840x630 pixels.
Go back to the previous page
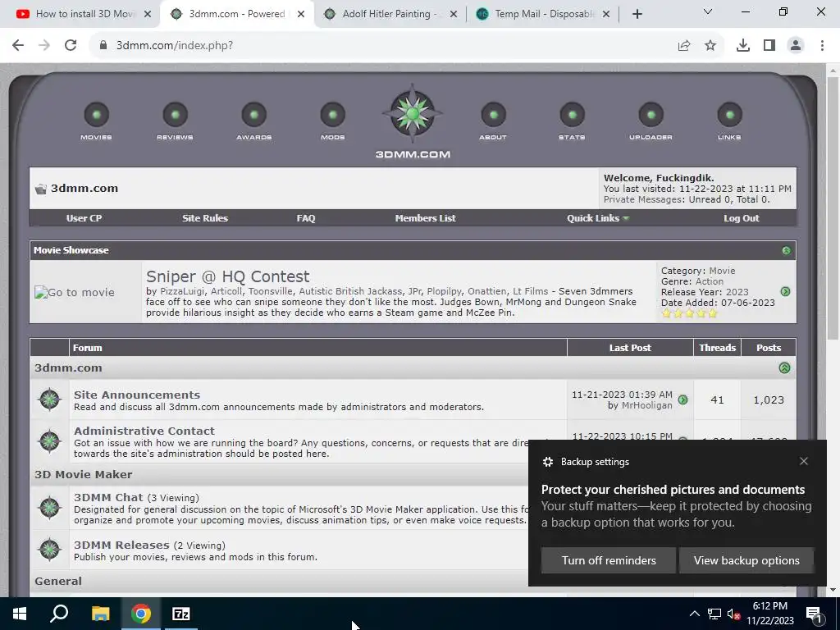[18, 46]
